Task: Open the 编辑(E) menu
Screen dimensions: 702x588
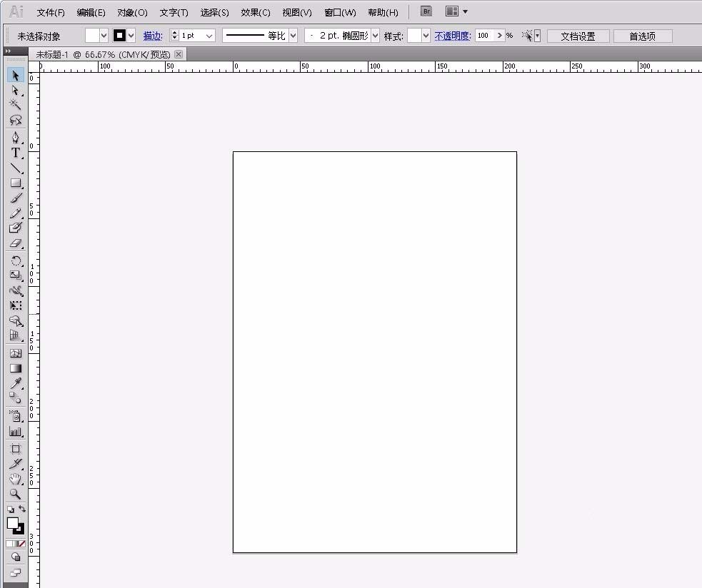Action: tap(91, 13)
